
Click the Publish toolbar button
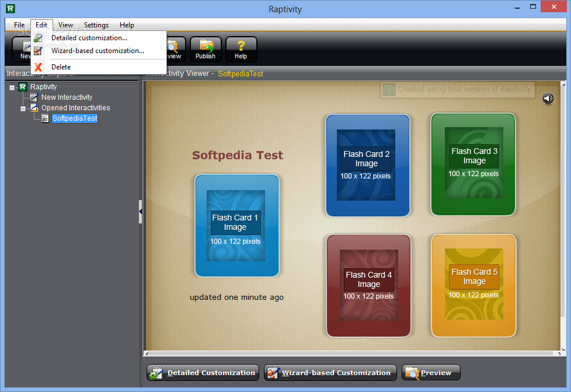[206, 49]
